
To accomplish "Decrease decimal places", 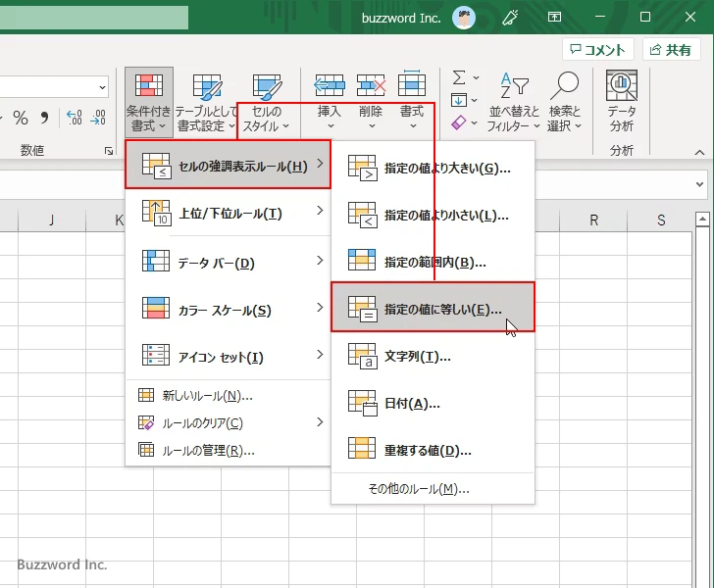I will tap(98, 118).
